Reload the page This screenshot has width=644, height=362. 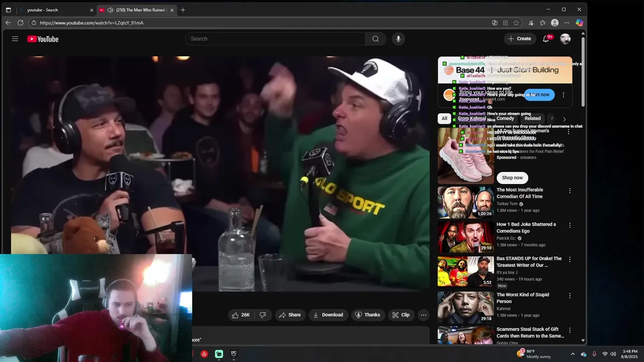pos(21,23)
